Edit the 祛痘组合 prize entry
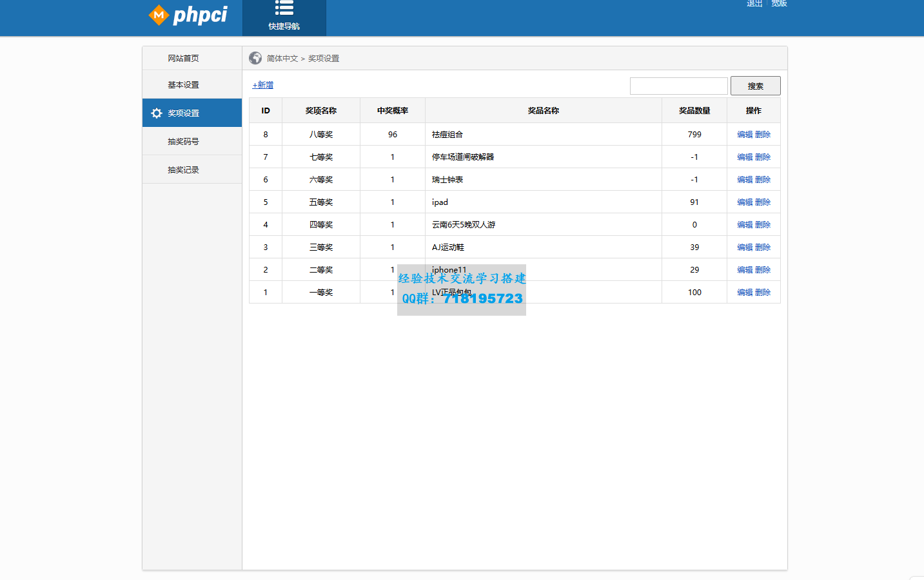The width and height of the screenshot is (924, 580). pos(745,134)
